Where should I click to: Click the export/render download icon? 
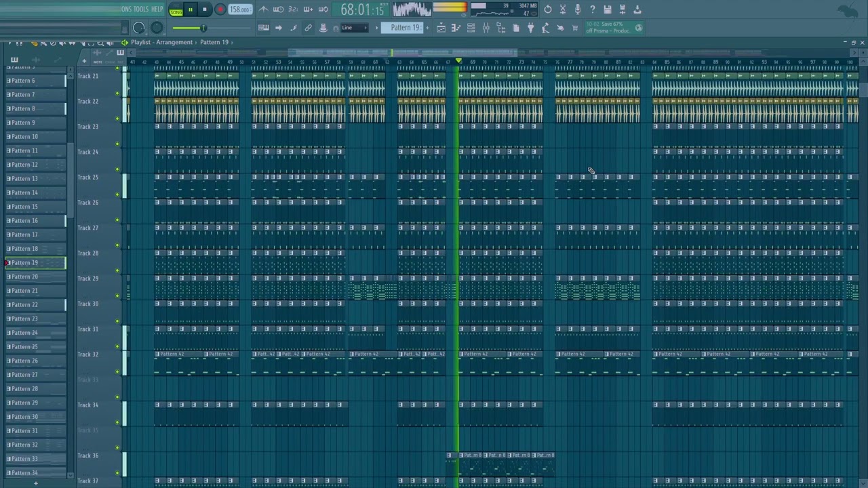[x=637, y=9]
